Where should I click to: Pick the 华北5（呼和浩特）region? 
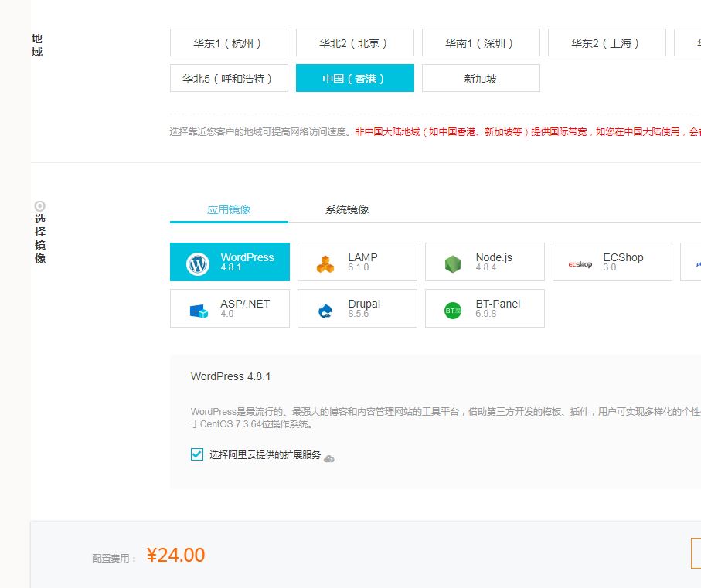point(229,78)
